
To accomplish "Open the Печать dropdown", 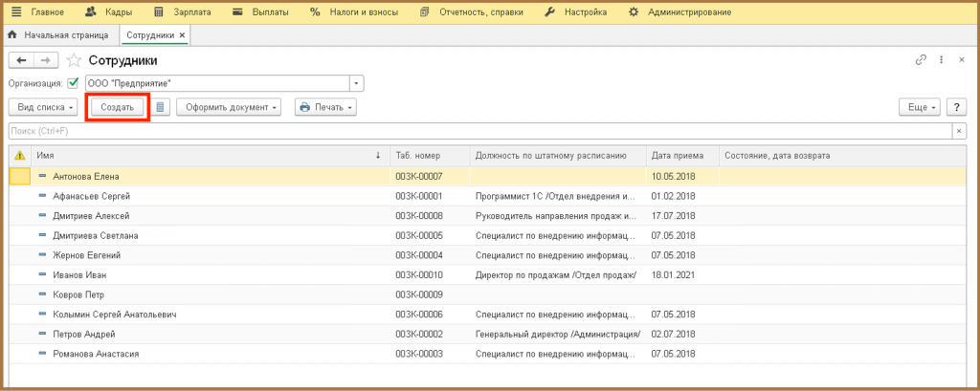I will pyautogui.click(x=325, y=107).
